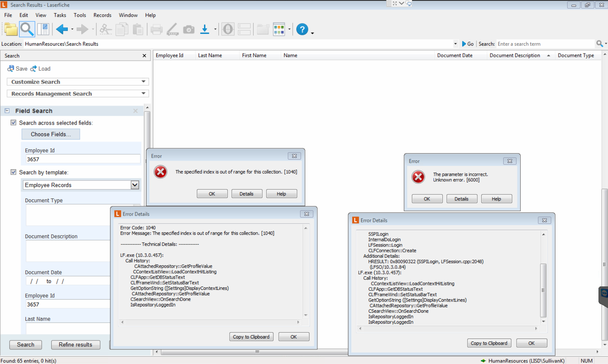
Task: Copy 1040 error details to clipboard
Action: [251, 337]
